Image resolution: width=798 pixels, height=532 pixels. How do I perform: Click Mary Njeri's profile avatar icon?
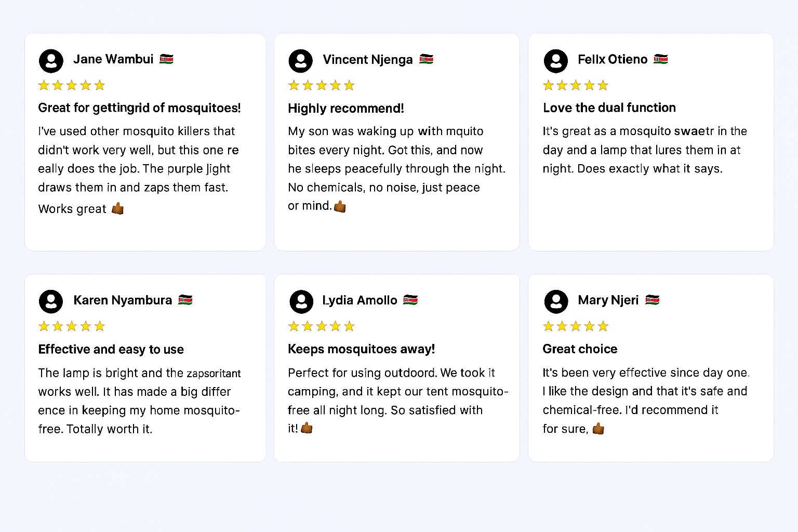pyautogui.click(x=556, y=301)
